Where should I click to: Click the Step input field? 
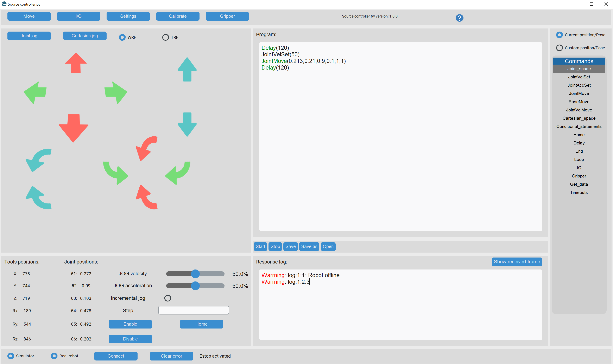194,310
